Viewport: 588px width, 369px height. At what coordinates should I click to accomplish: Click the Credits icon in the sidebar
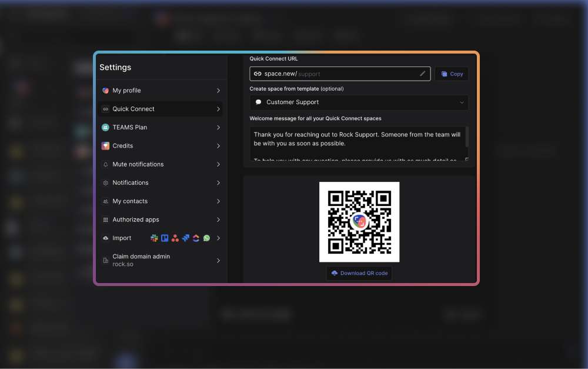coord(106,145)
